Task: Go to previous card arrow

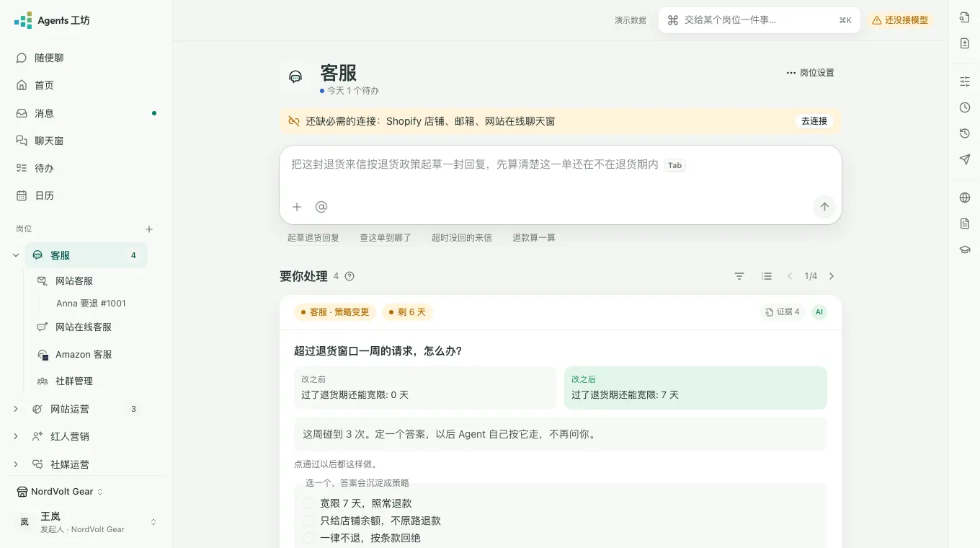Action: tap(790, 276)
